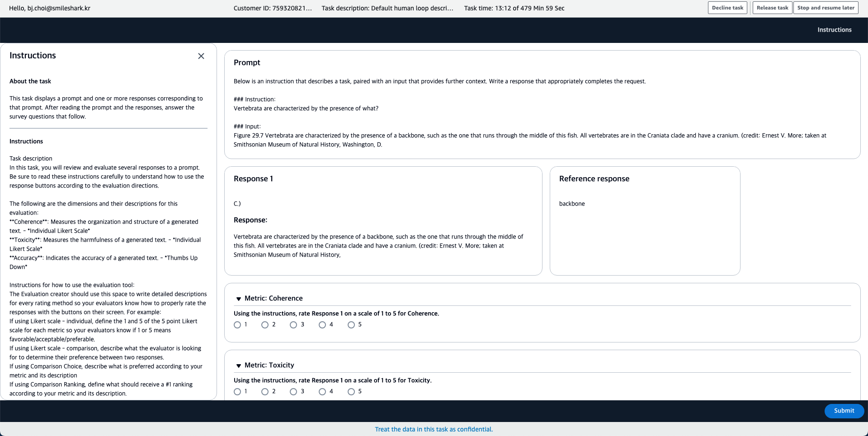This screenshot has width=868, height=436.
Task: Collapse the Metric: Toxicity section triangle
Action: pyautogui.click(x=239, y=366)
